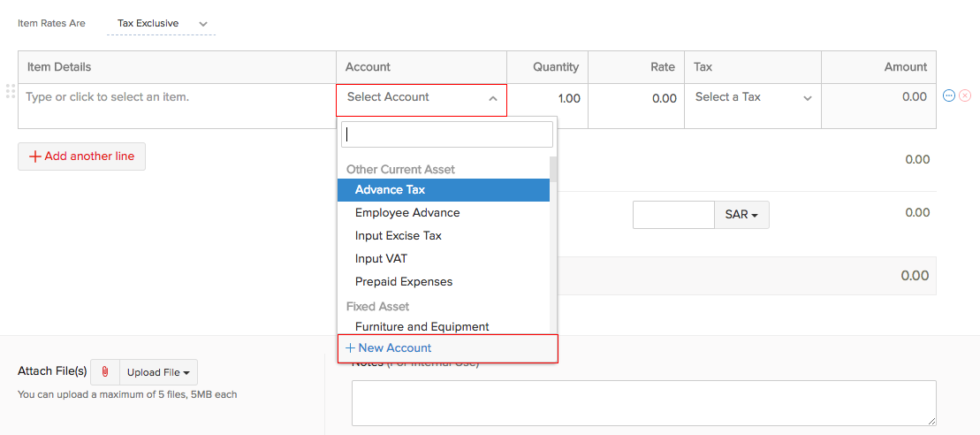The image size is (980, 435).
Task: Click the red paperclip attachment icon
Action: (104, 372)
